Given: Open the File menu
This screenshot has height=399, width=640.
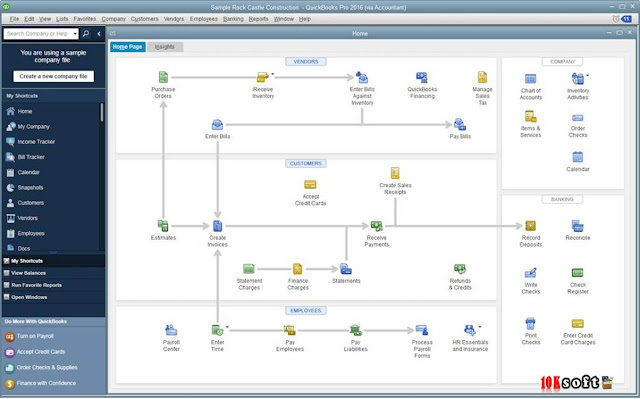Looking at the screenshot, I should [x=14, y=19].
